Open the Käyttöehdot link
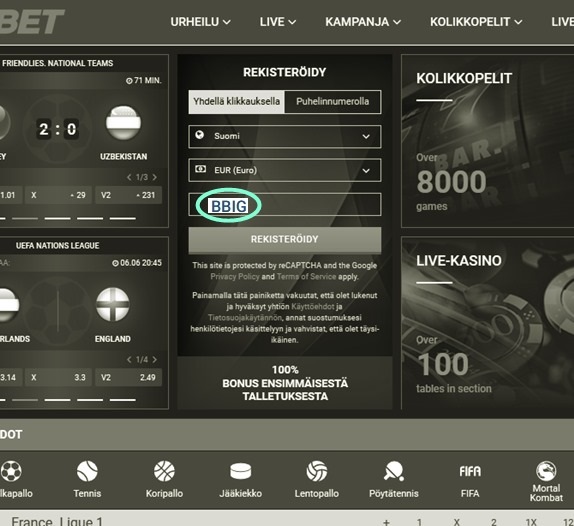The height and width of the screenshot is (526, 574). tap(313, 306)
